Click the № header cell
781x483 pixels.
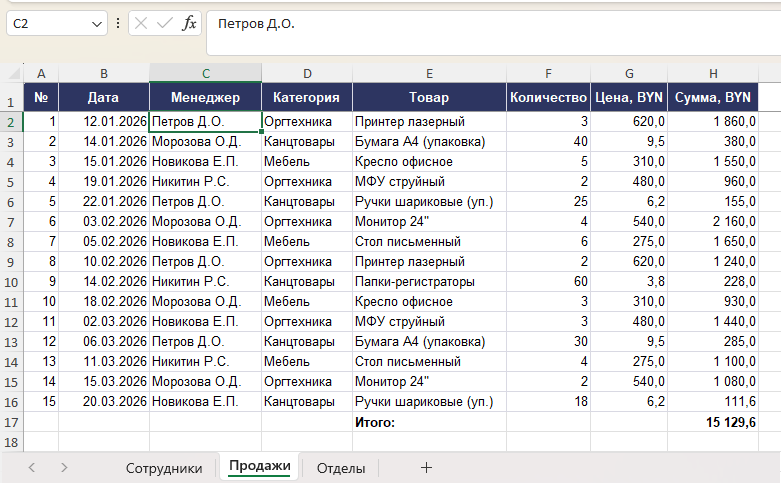(x=41, y=97)
